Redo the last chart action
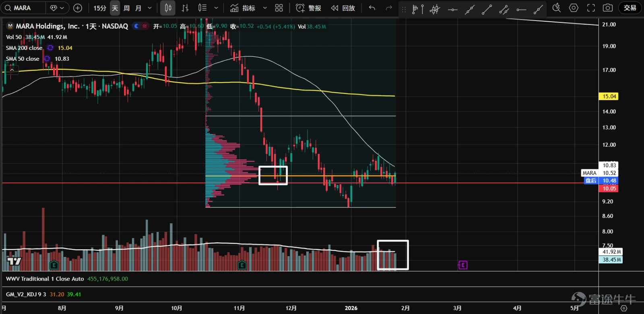 coord(388,8)
